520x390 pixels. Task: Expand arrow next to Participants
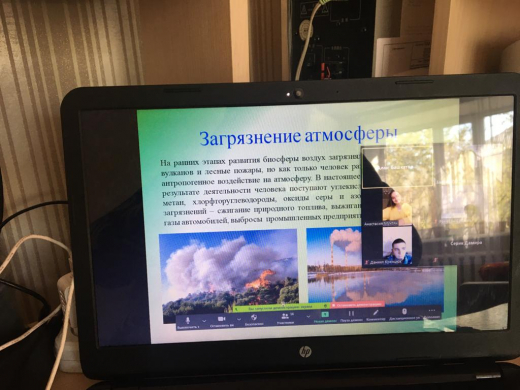[308, 316]
